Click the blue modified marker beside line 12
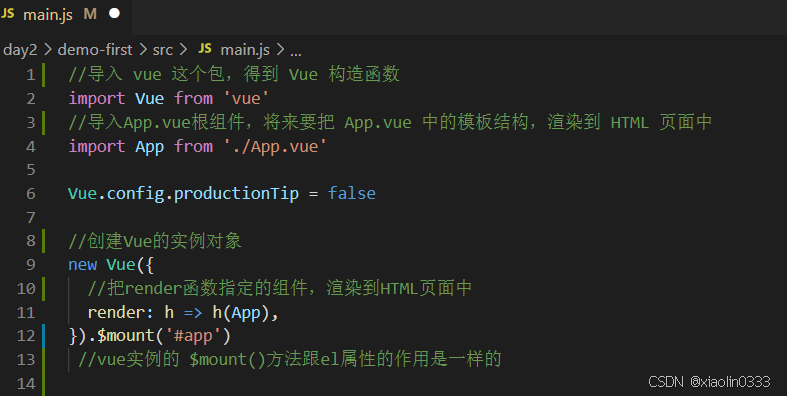787x396 pixels. [x=44, y=336]
